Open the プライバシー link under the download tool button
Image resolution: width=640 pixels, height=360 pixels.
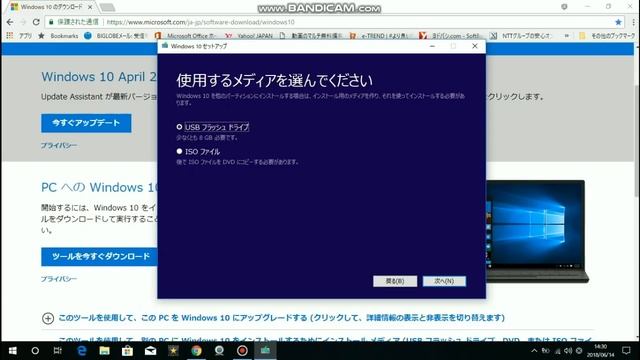click(59, 279)
